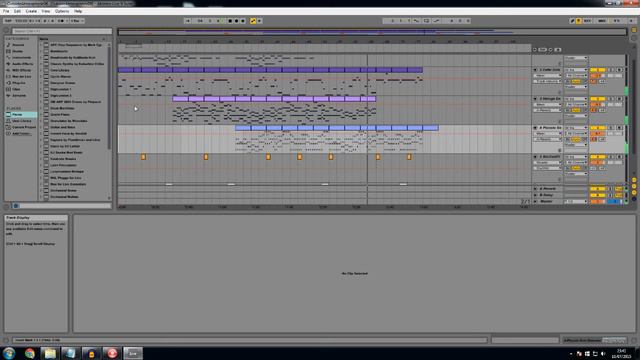Toggle track 1 activator button

click(x=597, y=70)
